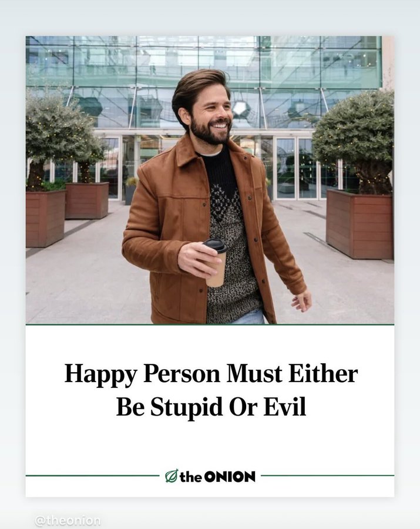Click the white card area below headline

tap(210, 446)
